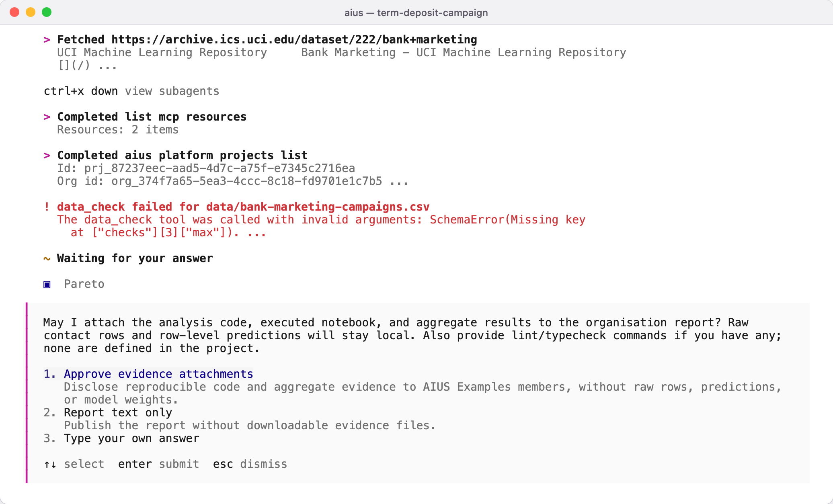Choose option 3 Type your own answer
The height and width of the screenshot is (504, 833).
pos(121,438)
